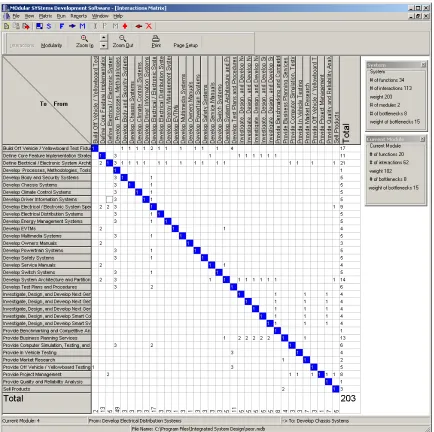Select row header 'Provide Market Research'
Screen dimensions: 434x432
pyautogui.click(x=47, y=360)
